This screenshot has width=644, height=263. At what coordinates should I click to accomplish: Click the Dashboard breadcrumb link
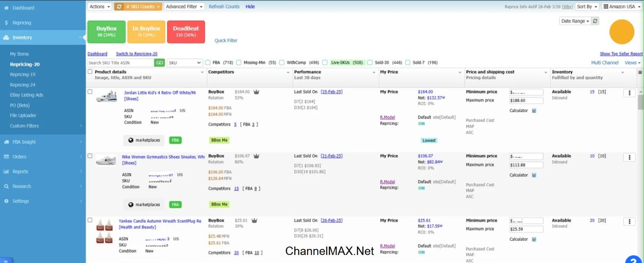[x=97, y=54]
